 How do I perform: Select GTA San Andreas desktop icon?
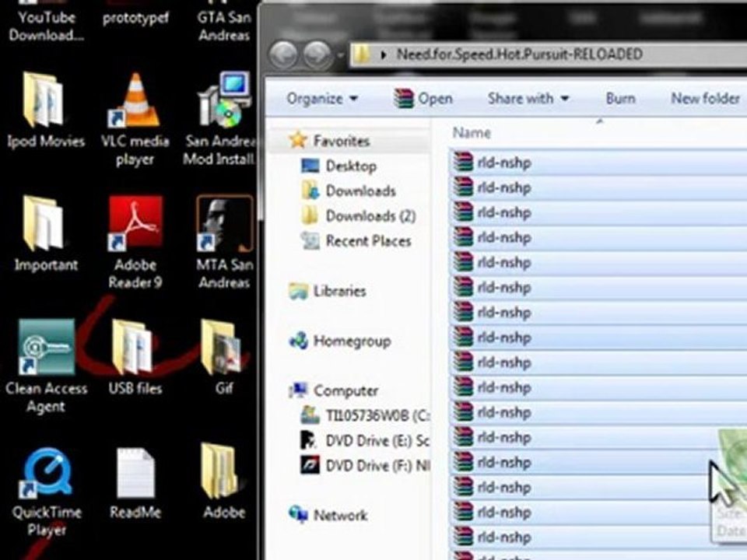pos(224,22)
